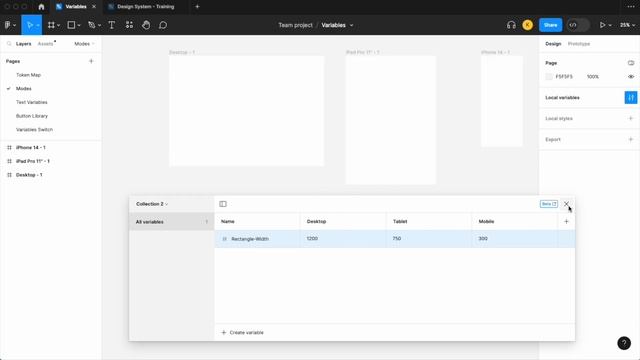Select the Rectangle shape tool
This screenshot has width=640, height=360.
[71, 25]
